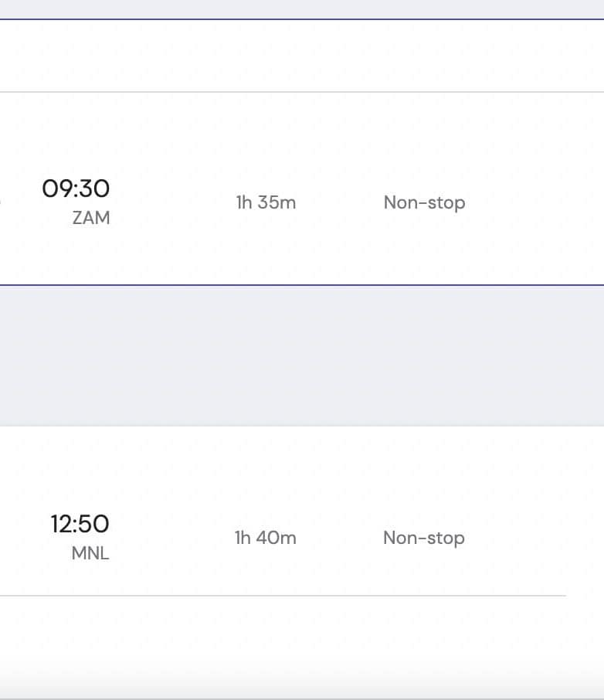Image resolution: width=604 pixels, height=700 pixels.
Task: Click blank space between 12:50 and 1h 40m
Action: (174, 538)
